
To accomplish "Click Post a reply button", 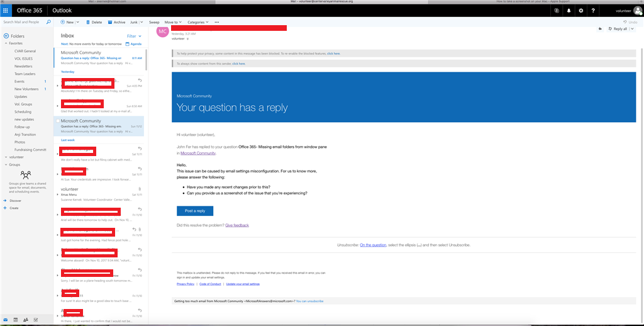I will coord(195,211).
